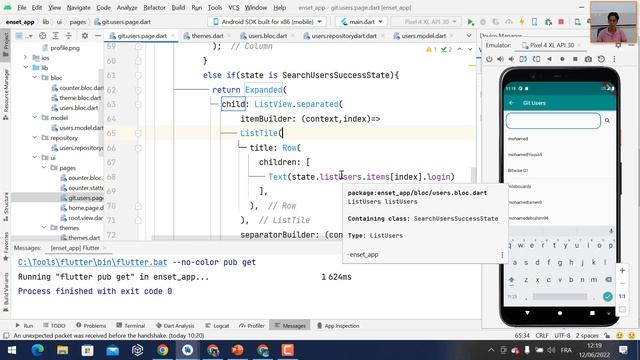Screen dimensions: 640x360
Task: Switch to themes.dart editor tab
Action: pos(207,36)
